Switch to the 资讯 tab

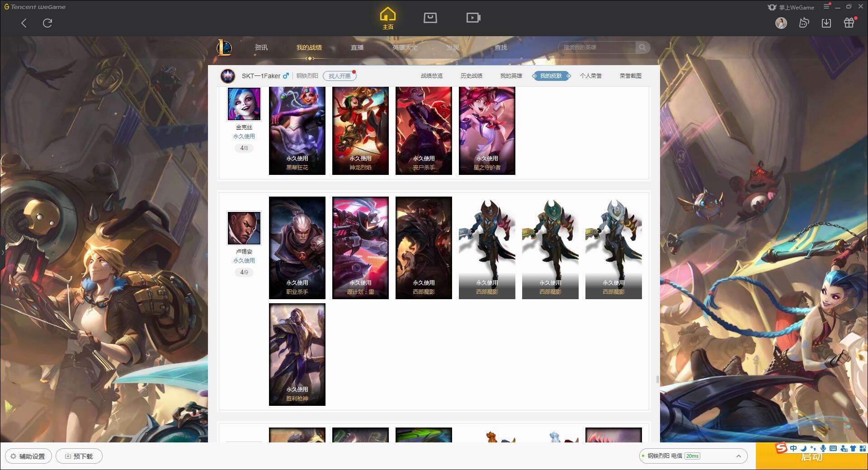click(x=261, y=47)
